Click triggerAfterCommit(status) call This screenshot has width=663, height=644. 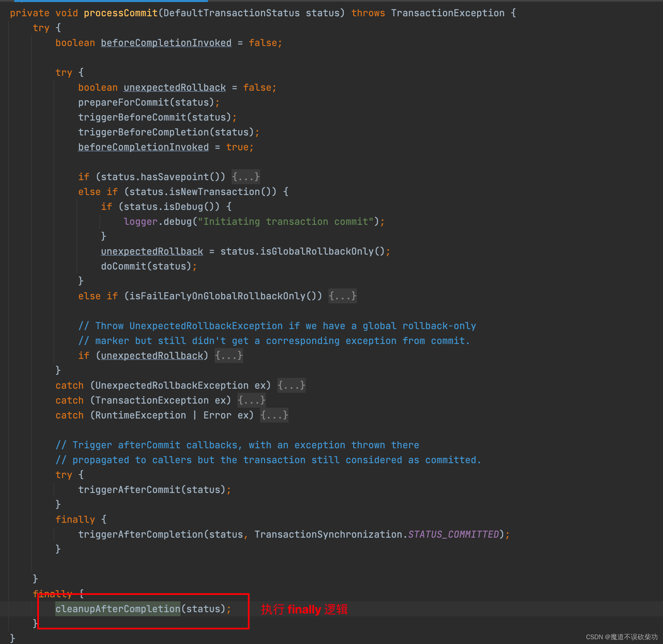[154, 490]
